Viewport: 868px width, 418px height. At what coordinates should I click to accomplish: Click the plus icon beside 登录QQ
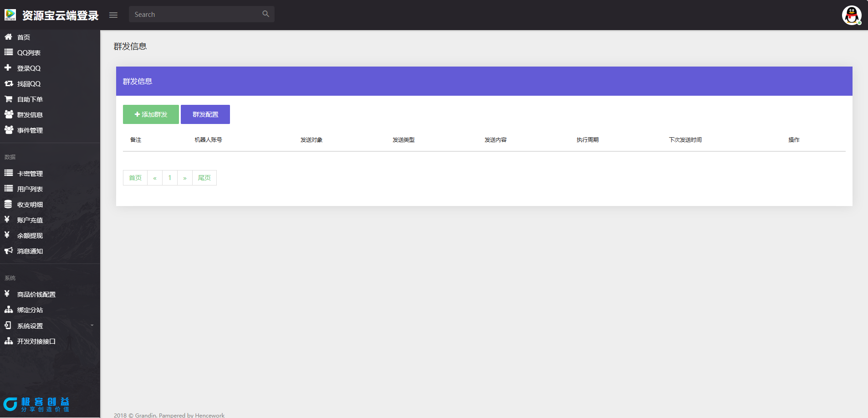[8, 68]
